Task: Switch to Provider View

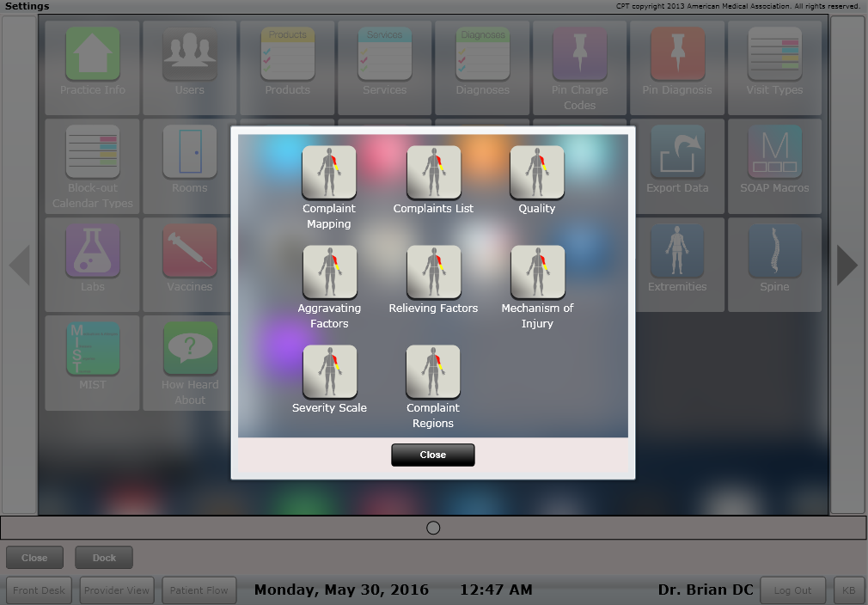Action: click(x=116, y=590)
